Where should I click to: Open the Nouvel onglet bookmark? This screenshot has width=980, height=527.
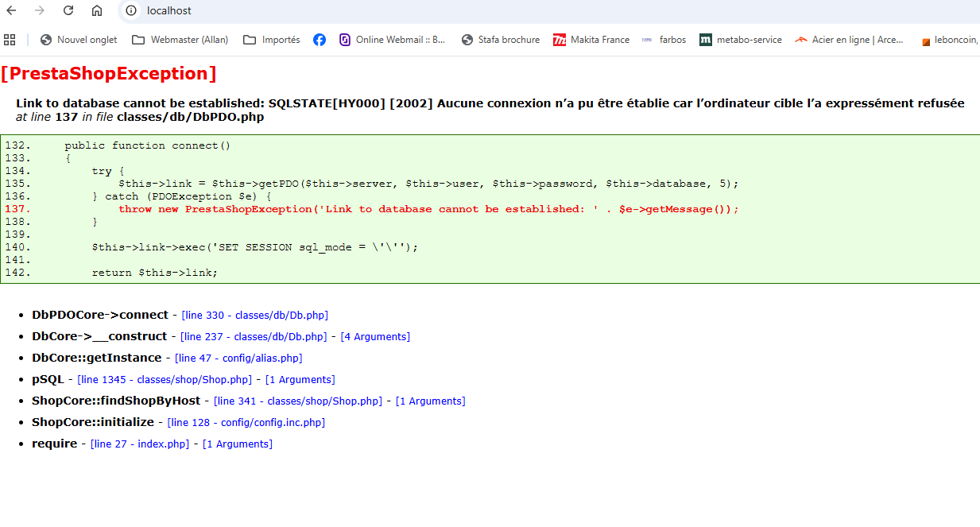[x=79, y=40]
